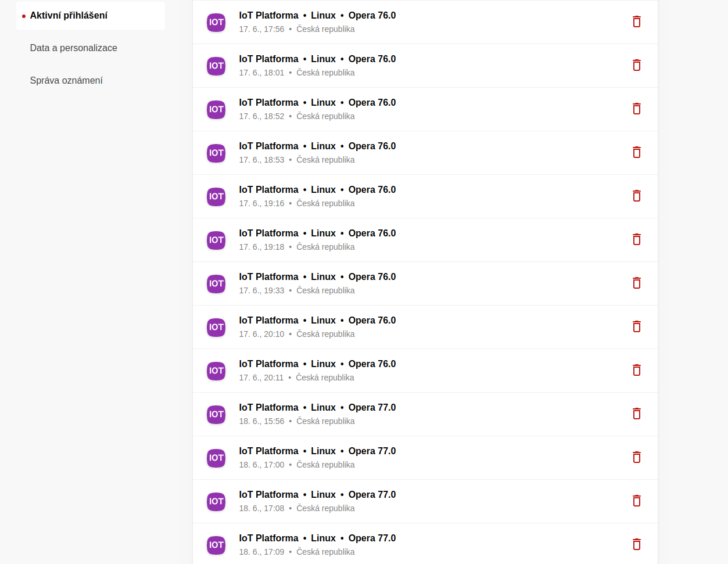Select the session title dated 17. 6., 18:01
Image resolution: width=728 pixels, height=564 pixels.
pos(317,59)
